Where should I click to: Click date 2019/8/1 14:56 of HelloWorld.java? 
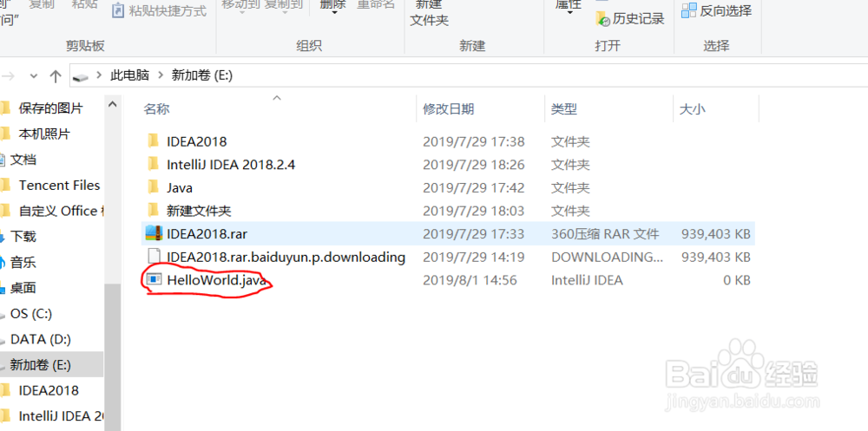[x=470, y=280]
